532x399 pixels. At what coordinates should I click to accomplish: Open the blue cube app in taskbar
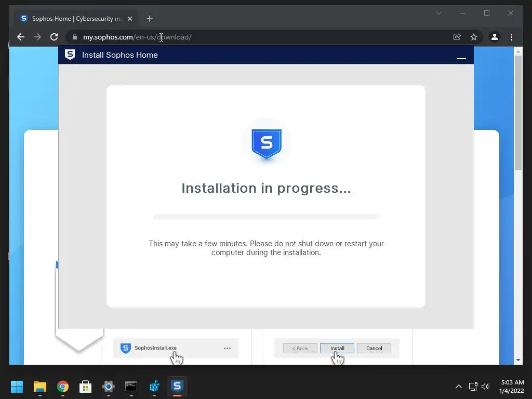[154, 387]
